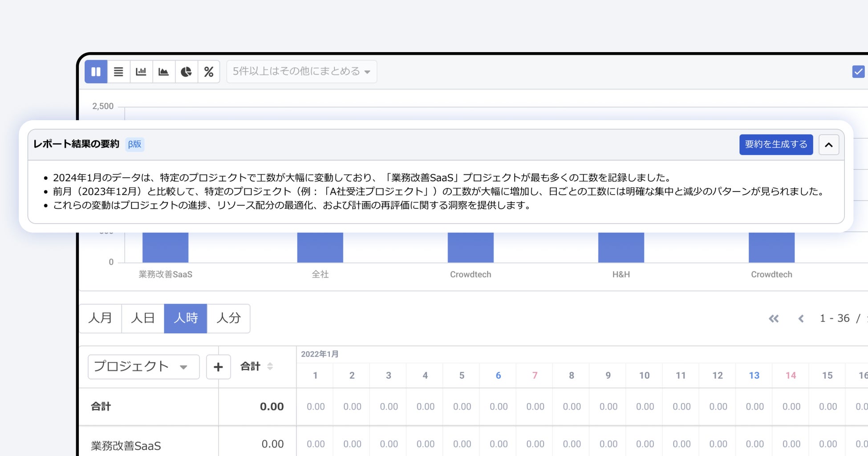Switch the unit to 人日

tap(143, 318)
